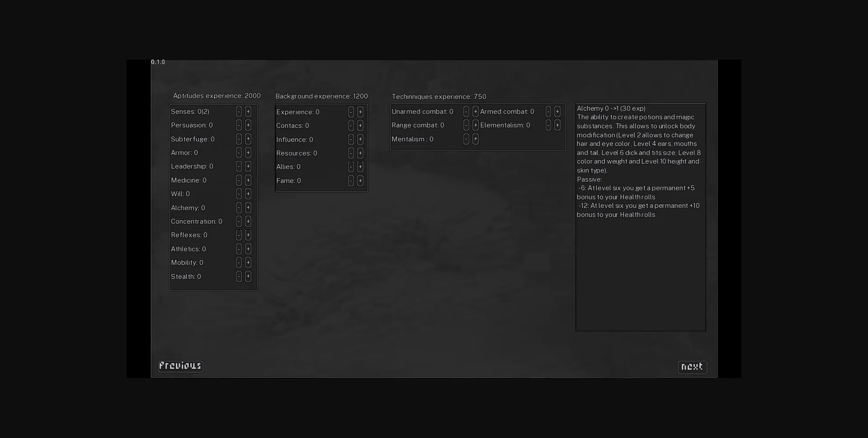The height and width of the screenshot is (438, 868).
Task: Increase the Athletics aptitude with plus
Action: click(x=248, y=249)
